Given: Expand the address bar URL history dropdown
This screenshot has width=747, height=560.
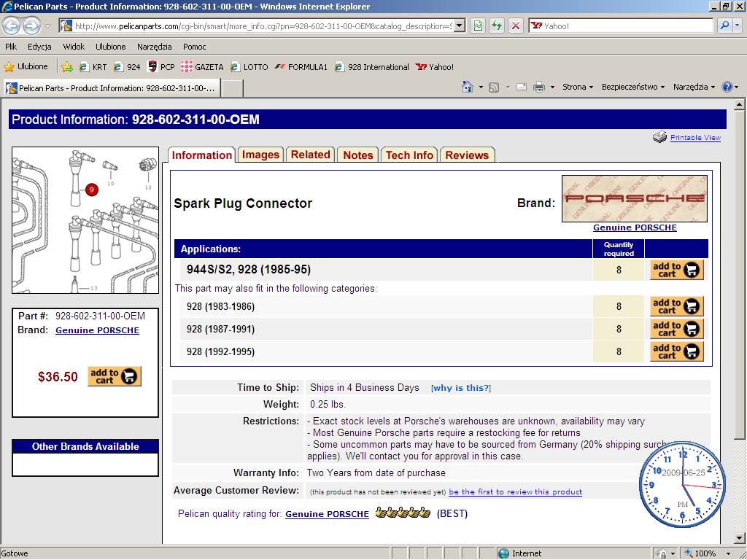Looking at the screenshot, I should (x=460, y=26).
